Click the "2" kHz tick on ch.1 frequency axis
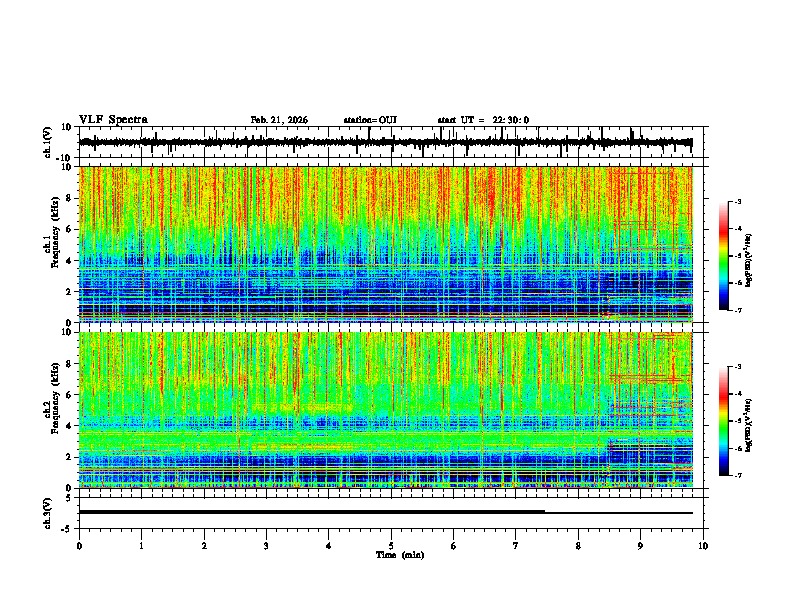The image size is (792, 612). tap(69, 291)
